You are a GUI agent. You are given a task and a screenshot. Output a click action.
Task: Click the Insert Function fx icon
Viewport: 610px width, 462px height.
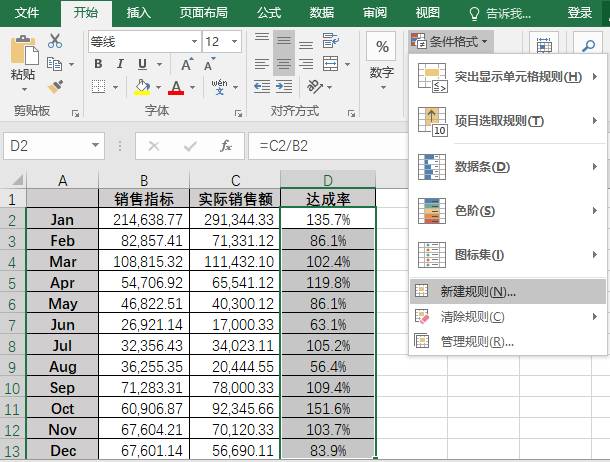click(x=226, y=146)
